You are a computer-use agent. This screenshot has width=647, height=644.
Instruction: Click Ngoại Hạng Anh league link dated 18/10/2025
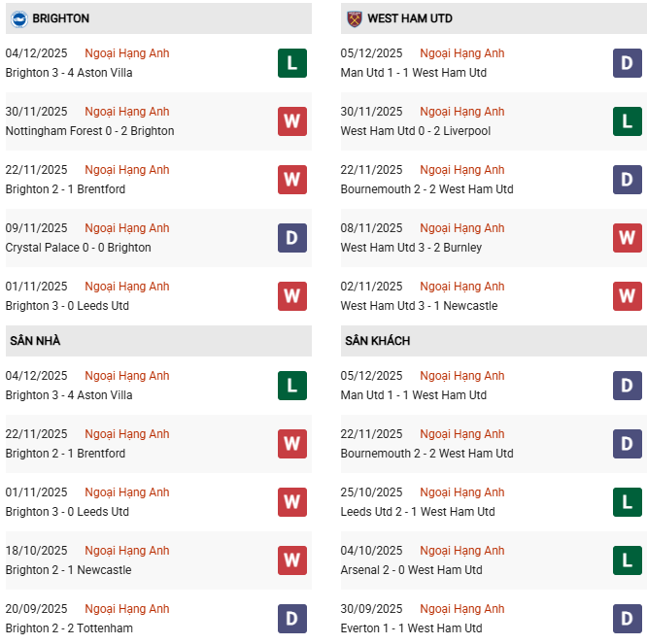pos(126,551)
